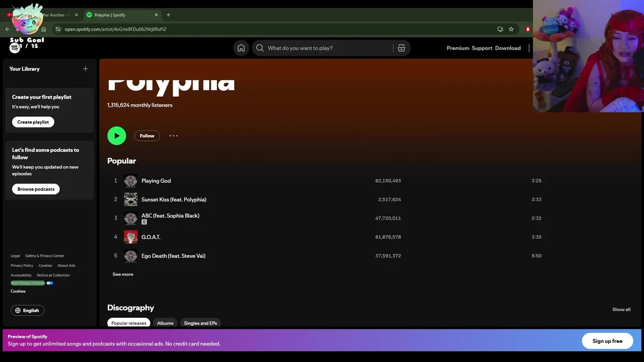
Task: Click the Sign up free button
Action: pyautogui.click(x=607, y=341)
